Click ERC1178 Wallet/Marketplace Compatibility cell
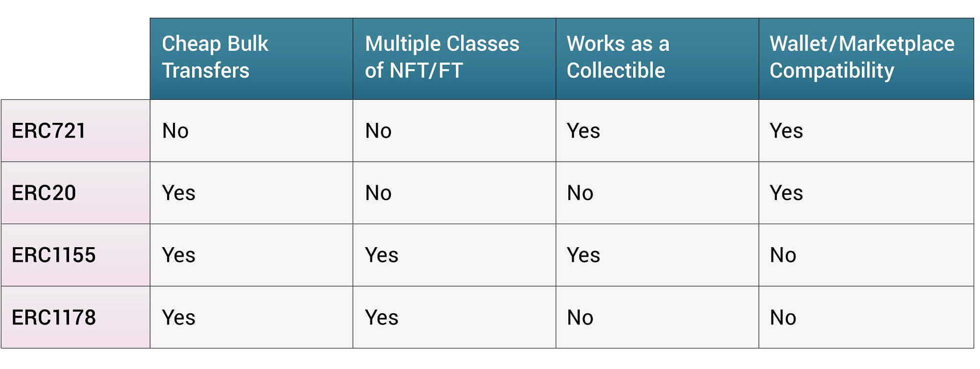This screenshot has height=369, width=980. [866, 317]
